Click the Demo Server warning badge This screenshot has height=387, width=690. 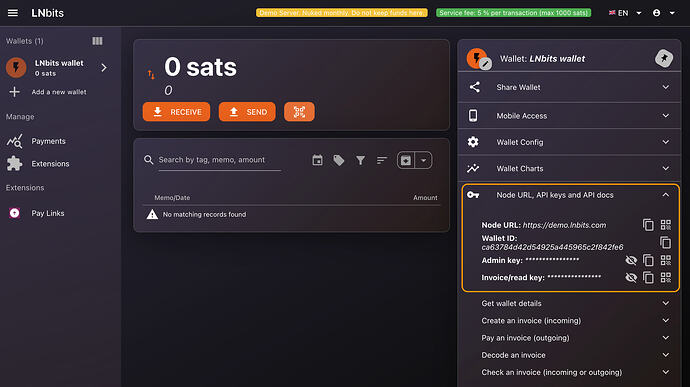(342, 13)
